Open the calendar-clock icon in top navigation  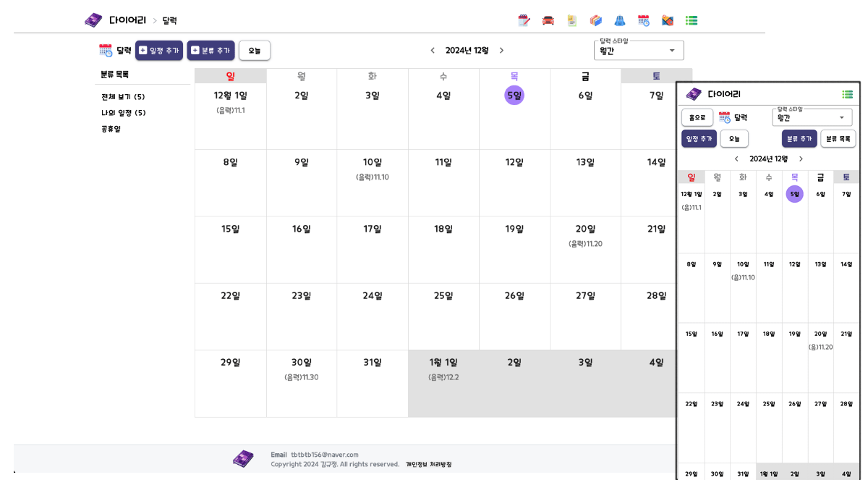644,20
